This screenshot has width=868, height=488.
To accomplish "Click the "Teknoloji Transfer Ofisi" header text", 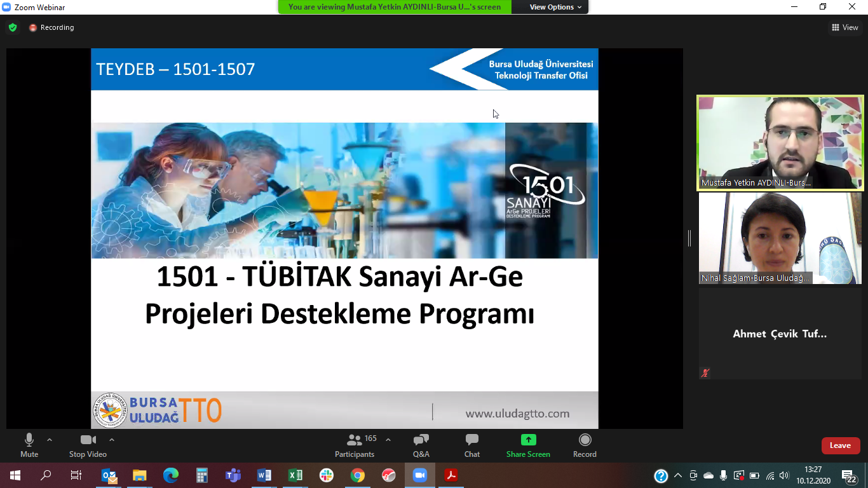I will click(541, 76).
